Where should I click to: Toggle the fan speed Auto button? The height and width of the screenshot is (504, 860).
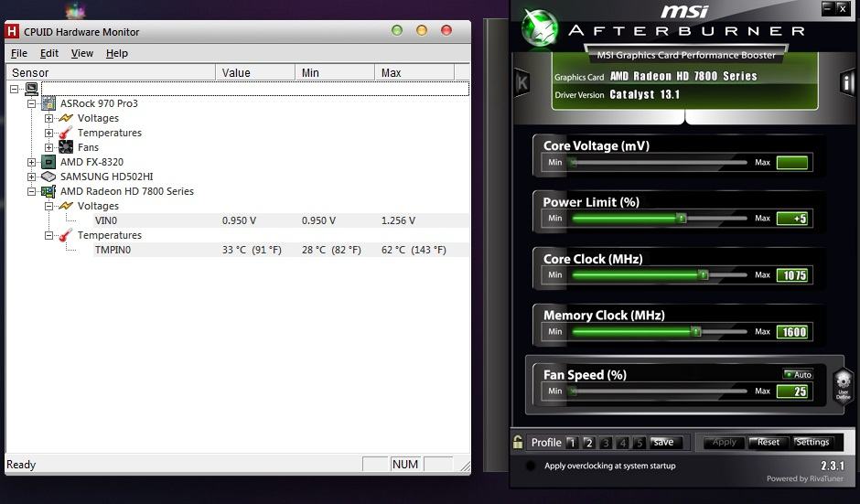[798, 375]
